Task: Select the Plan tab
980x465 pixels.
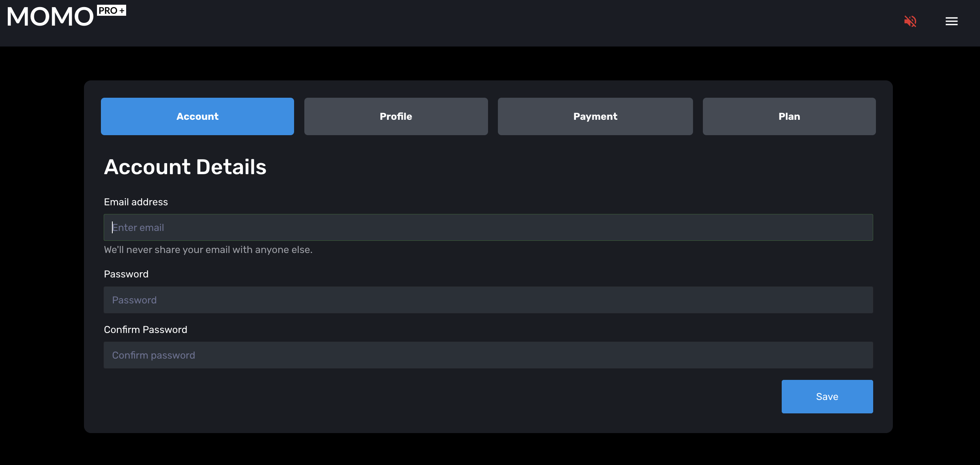Action: click(789, 117)
